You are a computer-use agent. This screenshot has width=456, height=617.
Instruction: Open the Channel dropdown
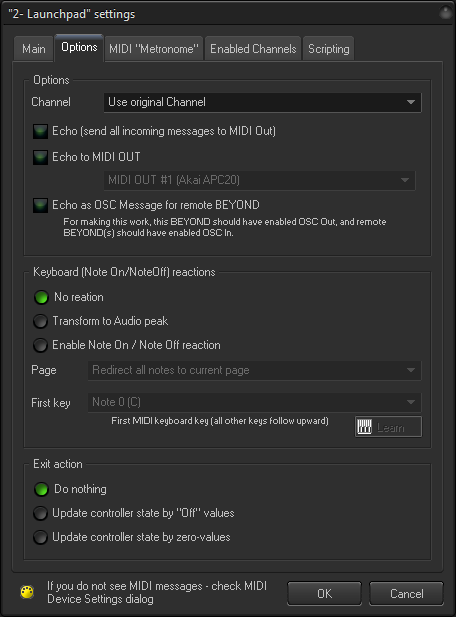click(262, 102)
